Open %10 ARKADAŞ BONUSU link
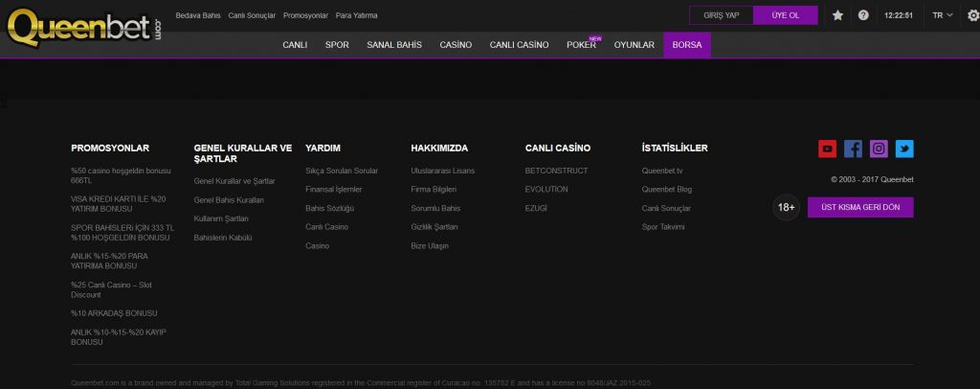Screen dimensions: 980x389 [x=114, y=312]
